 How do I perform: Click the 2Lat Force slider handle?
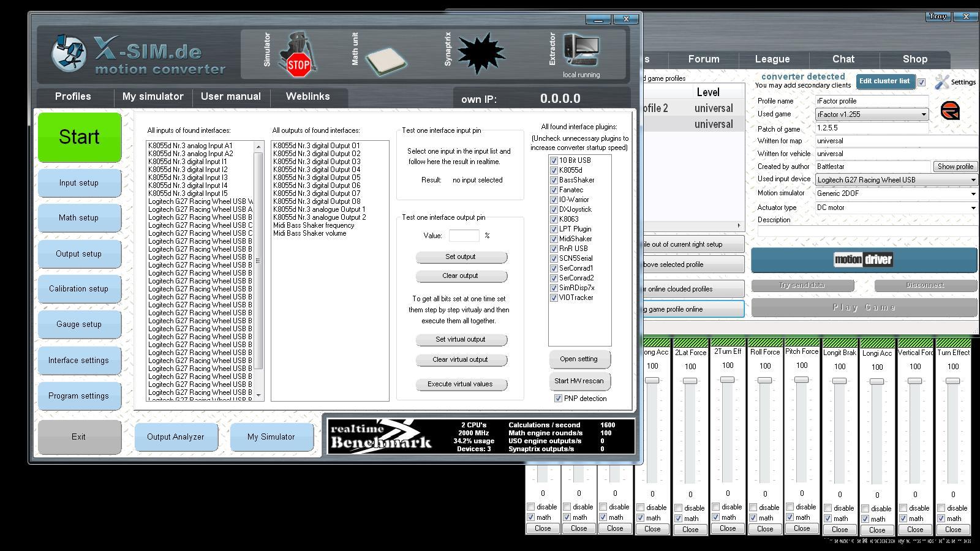[690, 381]
